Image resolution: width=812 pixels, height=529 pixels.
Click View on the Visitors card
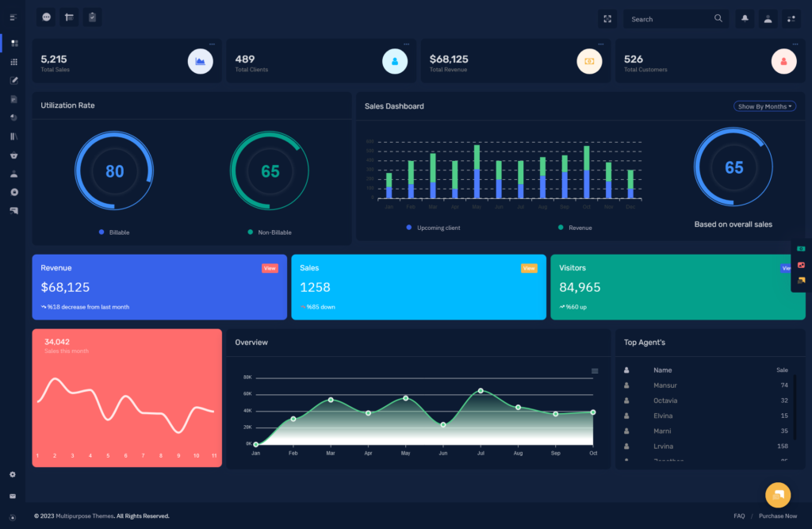786,268
